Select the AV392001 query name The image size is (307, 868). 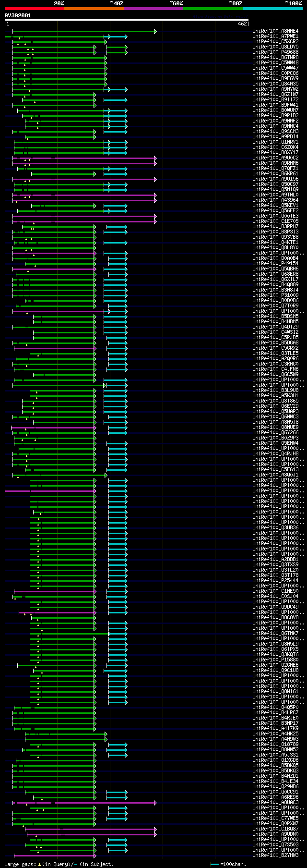coord(18,15)
